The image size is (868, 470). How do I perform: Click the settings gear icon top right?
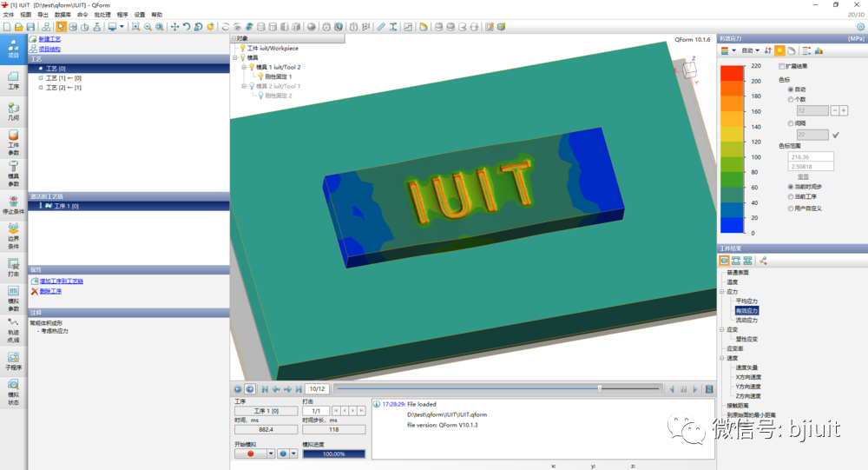860,27
